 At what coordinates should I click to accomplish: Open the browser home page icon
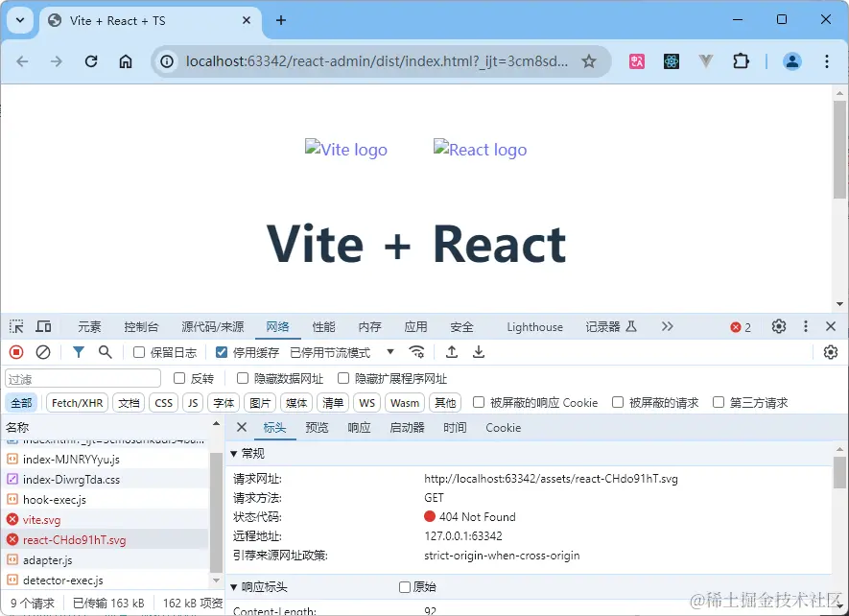(126, 61)
